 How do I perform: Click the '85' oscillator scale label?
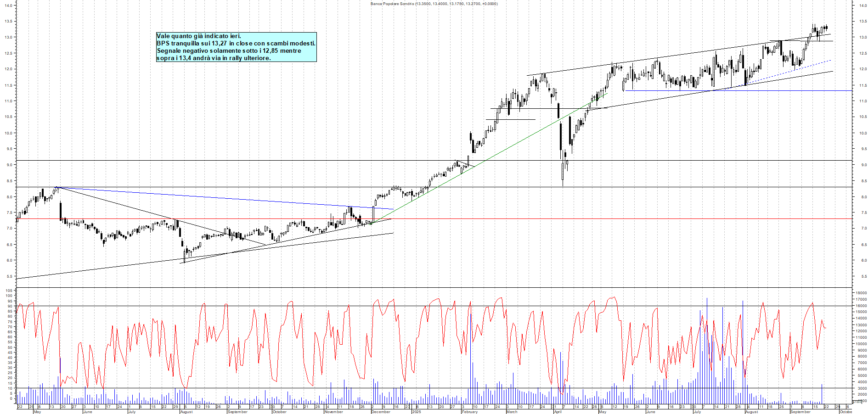9,311
